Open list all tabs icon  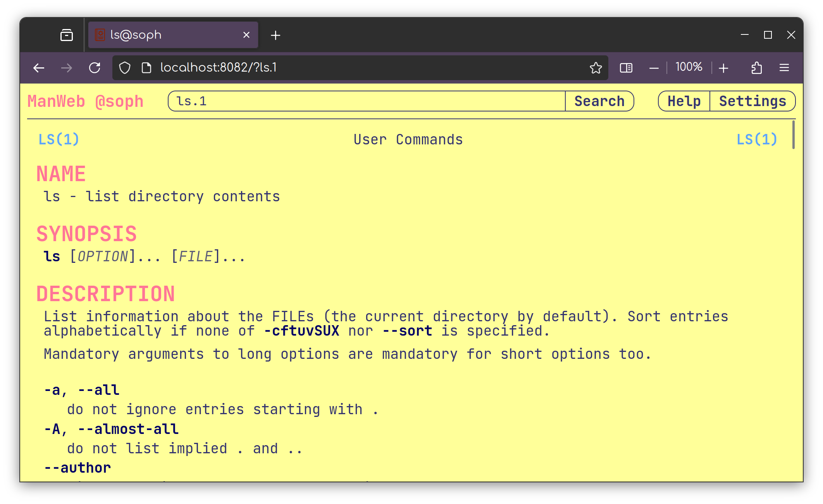coord(67,35)
